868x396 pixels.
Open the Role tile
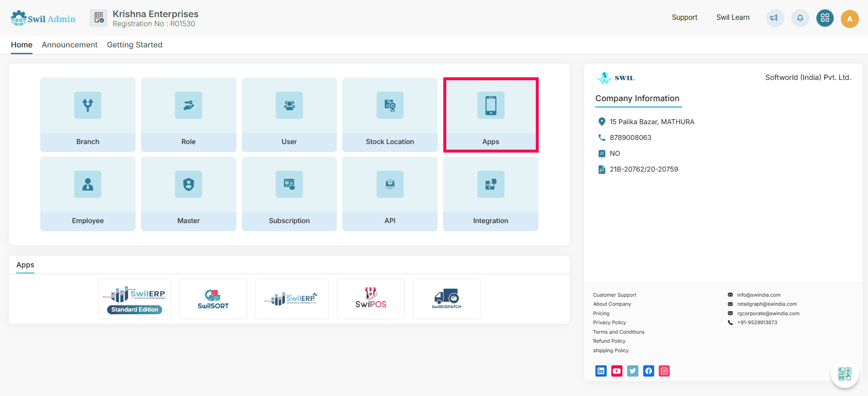coord(189,115)
